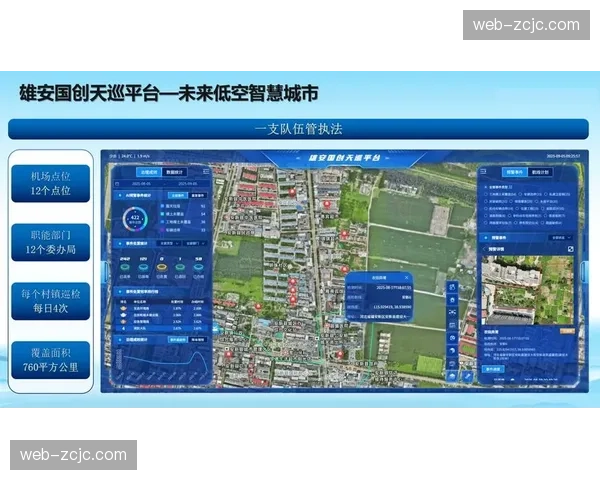Open the right panel hamburger menu icon
This screenshot has width=600, height=480.
pos(483,171)
